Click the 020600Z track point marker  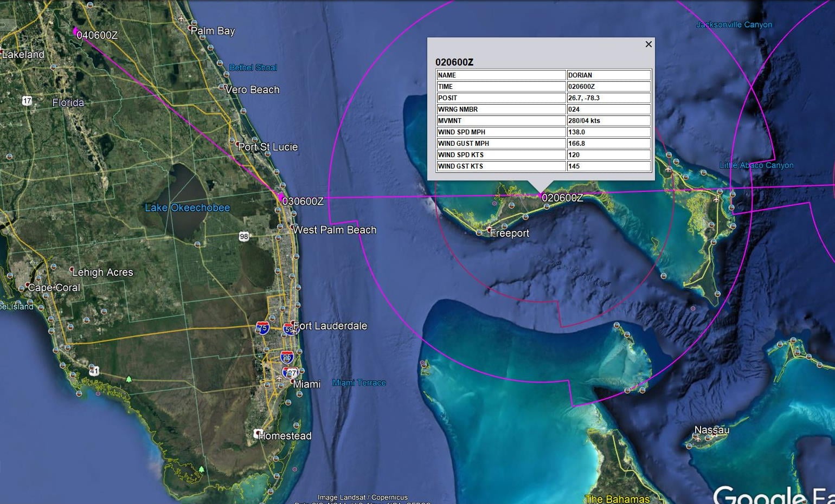point(539,196)
